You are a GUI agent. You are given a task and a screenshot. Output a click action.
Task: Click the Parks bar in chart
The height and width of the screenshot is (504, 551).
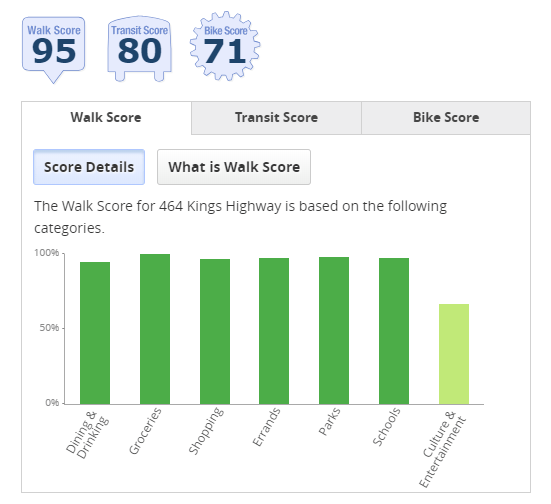pos(334,330)
